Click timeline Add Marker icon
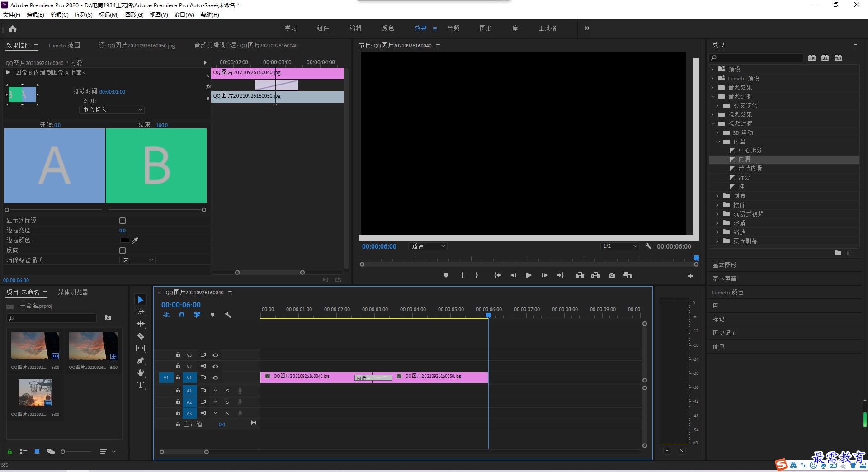The height and width of the screenshot is (472, 868). 212,315
